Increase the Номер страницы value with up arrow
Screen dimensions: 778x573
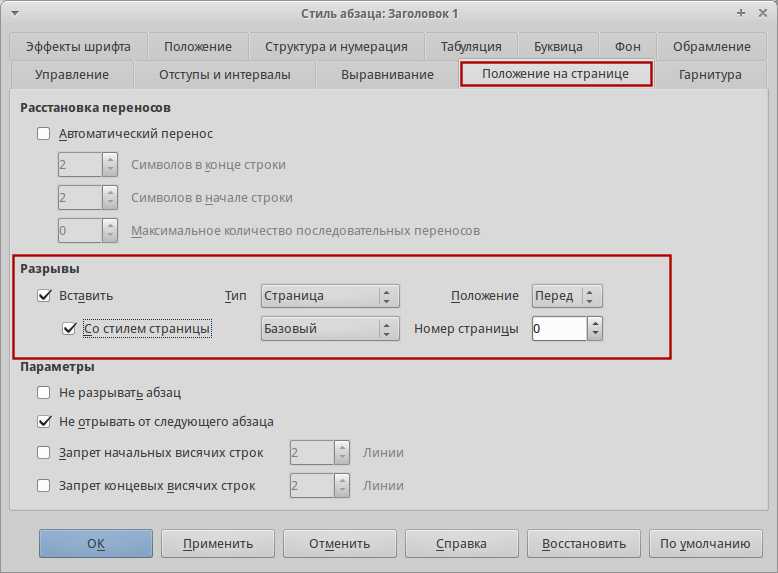coord(595,323)
